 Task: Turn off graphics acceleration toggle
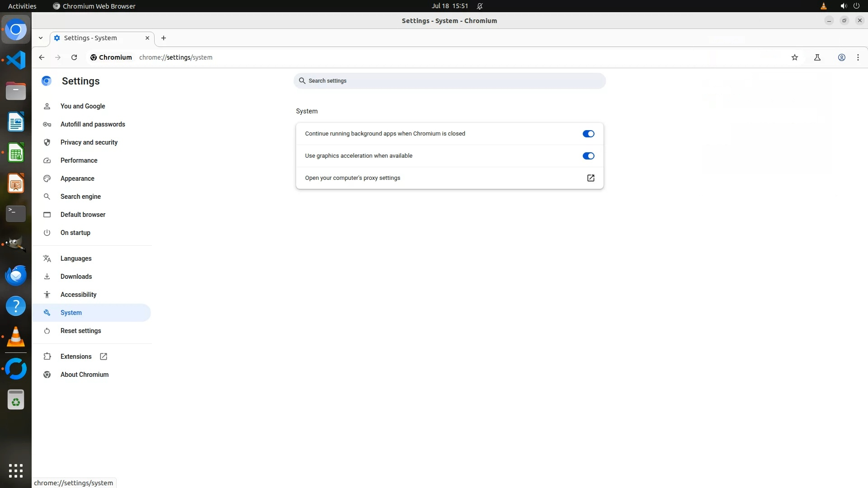(588, 156)
